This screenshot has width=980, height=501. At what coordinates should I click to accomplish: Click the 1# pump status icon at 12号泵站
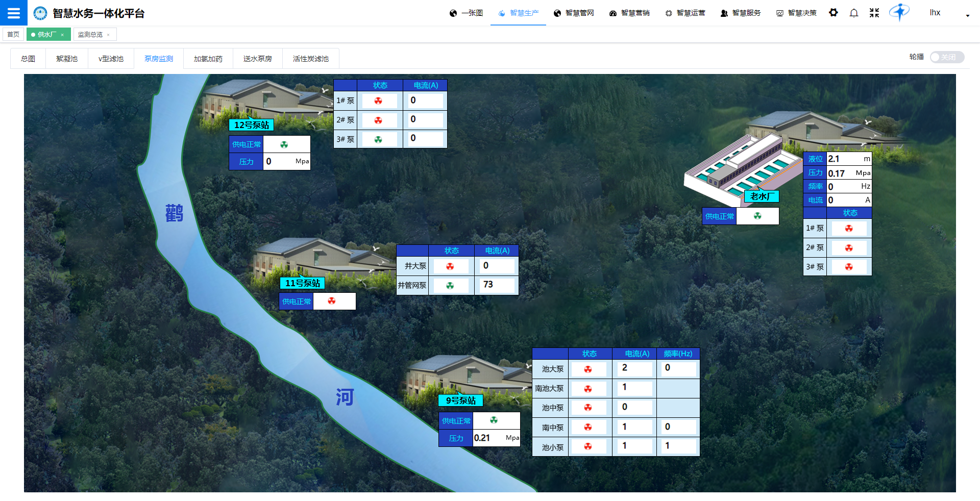[x=378, y=101]
